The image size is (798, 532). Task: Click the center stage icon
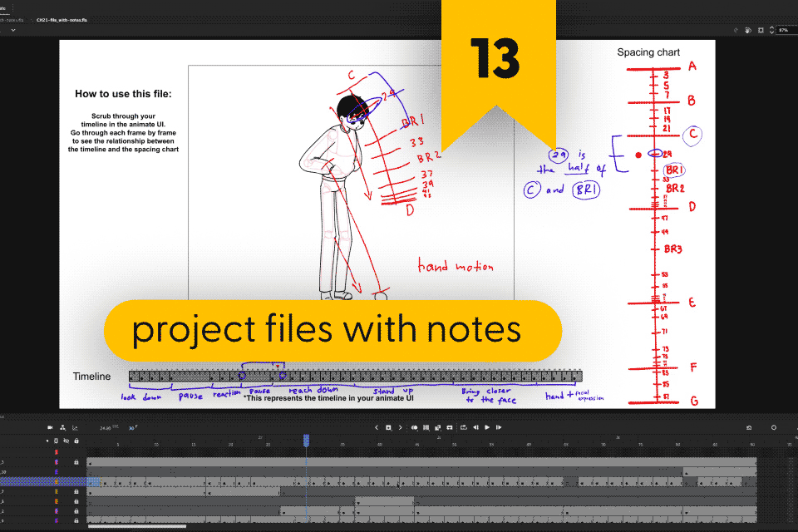(x=761, y=31)
